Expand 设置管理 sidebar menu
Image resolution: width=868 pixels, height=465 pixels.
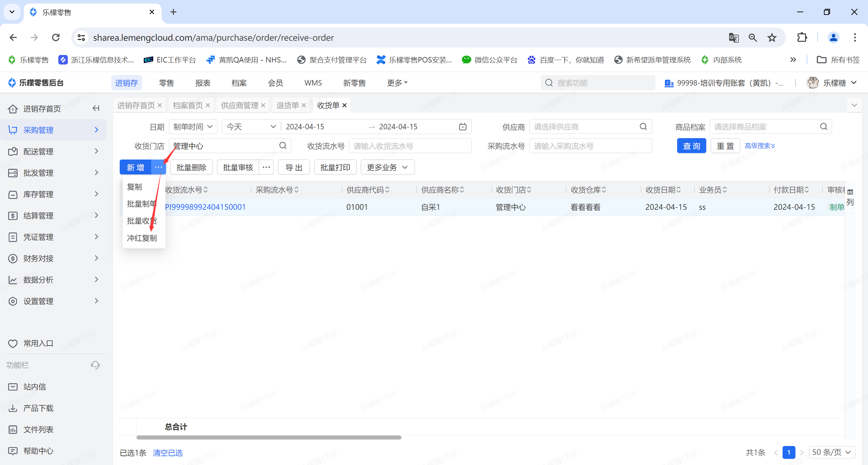54,301
